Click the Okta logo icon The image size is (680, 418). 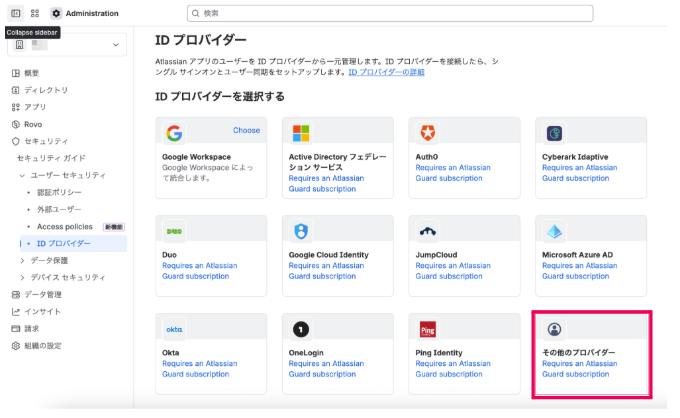click(174, 330)
